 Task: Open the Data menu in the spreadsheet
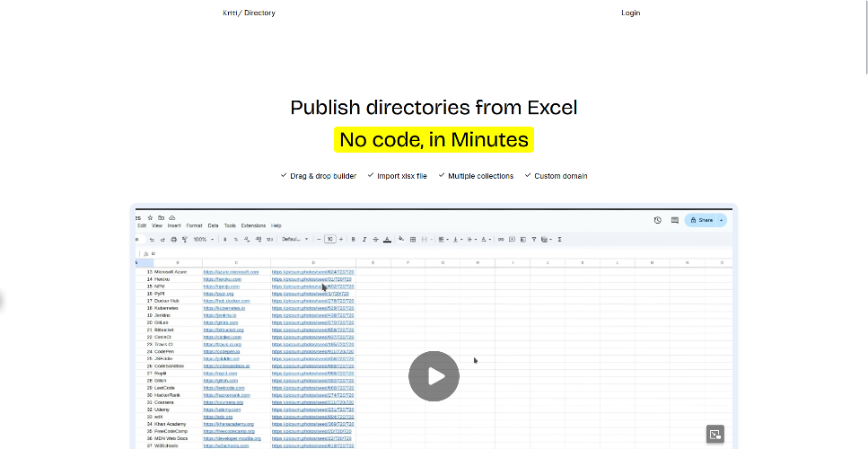click(x=213, y=226)
